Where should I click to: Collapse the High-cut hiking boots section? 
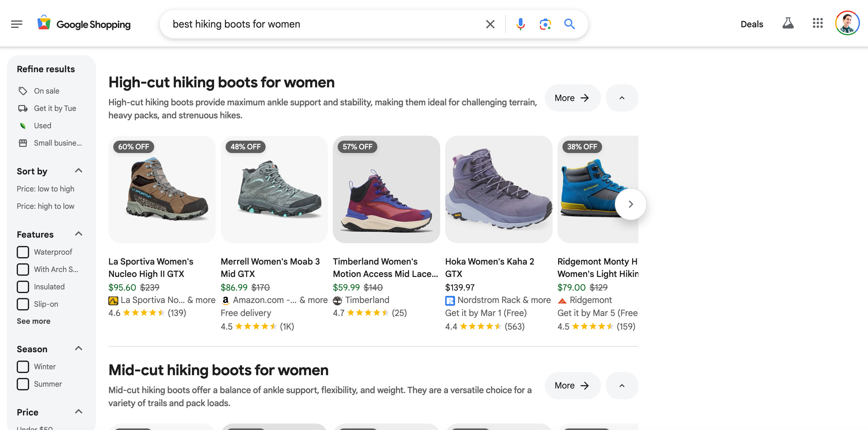click(622, 98)
